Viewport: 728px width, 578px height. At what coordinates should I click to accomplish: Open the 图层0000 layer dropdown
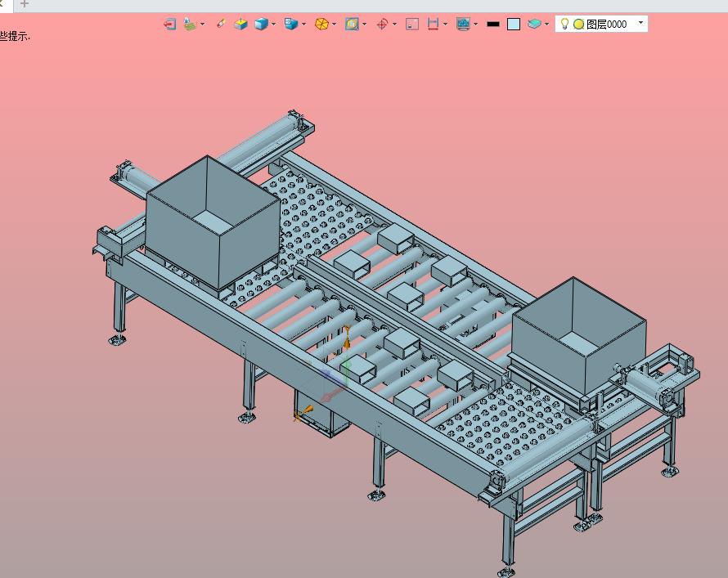tap(641, 23)
